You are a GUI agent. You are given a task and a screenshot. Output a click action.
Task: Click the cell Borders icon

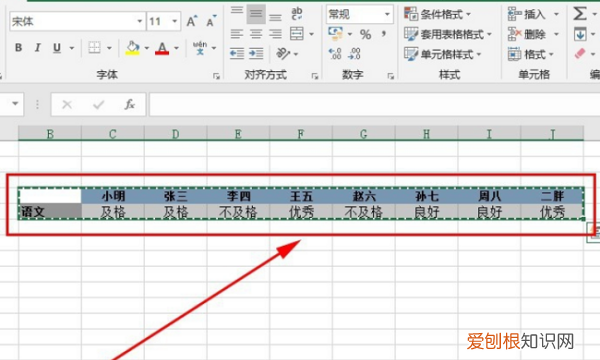click(x=94, y=48)
